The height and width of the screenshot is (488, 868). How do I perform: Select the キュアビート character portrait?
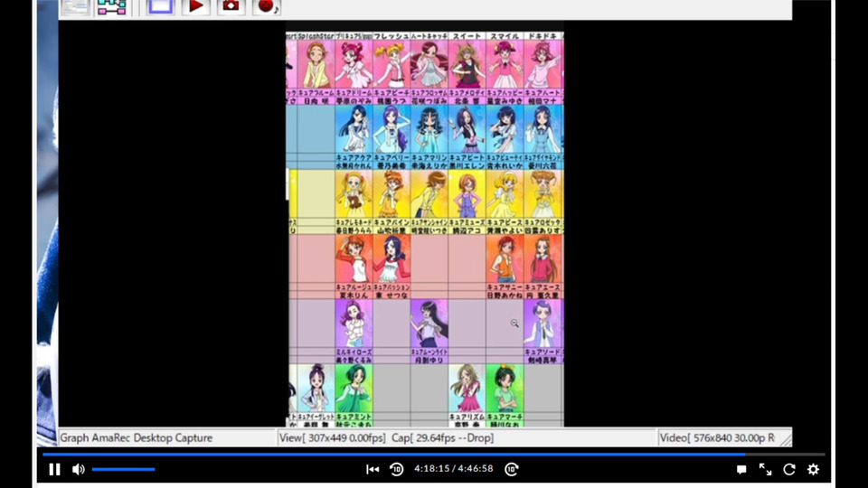[x=467, y=129]
